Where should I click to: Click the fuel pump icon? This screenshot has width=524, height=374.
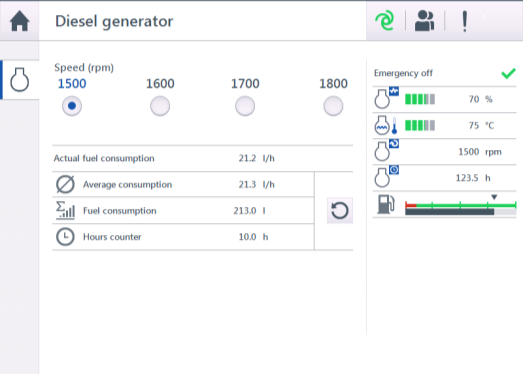click(x=386, y=204)
